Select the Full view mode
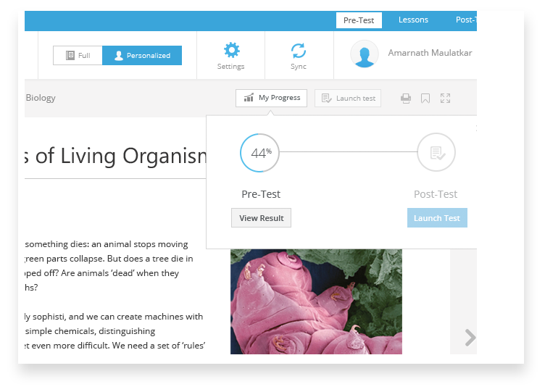 tap(78, 55)
